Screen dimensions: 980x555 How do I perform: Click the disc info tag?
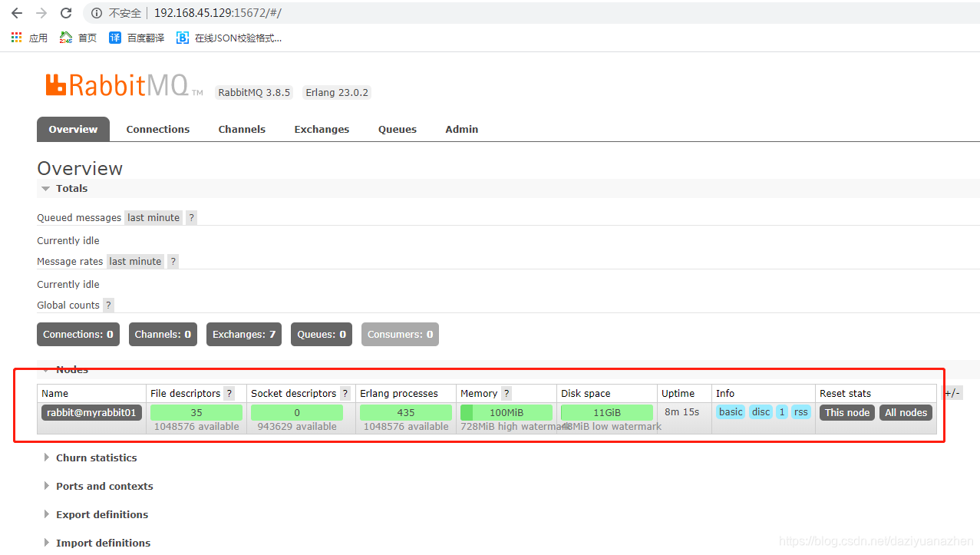click(x=761, y=412)
